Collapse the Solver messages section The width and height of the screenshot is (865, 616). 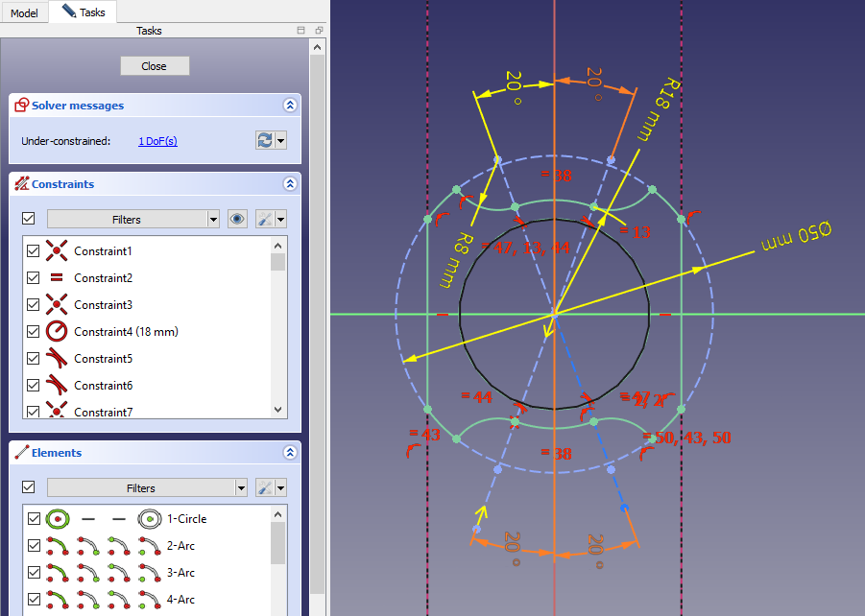[289, 106]
